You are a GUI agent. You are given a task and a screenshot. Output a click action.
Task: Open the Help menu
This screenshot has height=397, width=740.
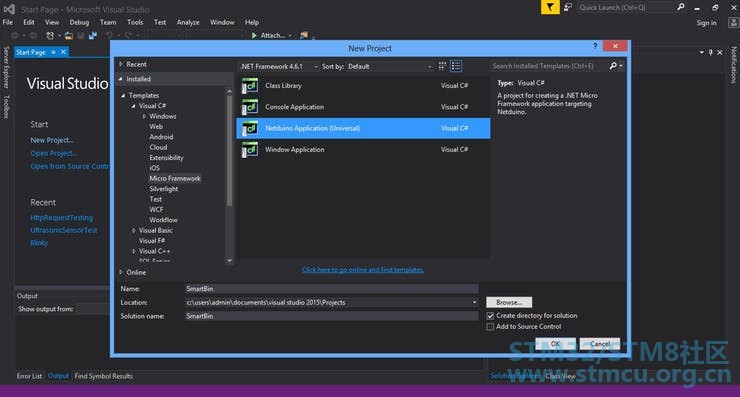point(252,22)
